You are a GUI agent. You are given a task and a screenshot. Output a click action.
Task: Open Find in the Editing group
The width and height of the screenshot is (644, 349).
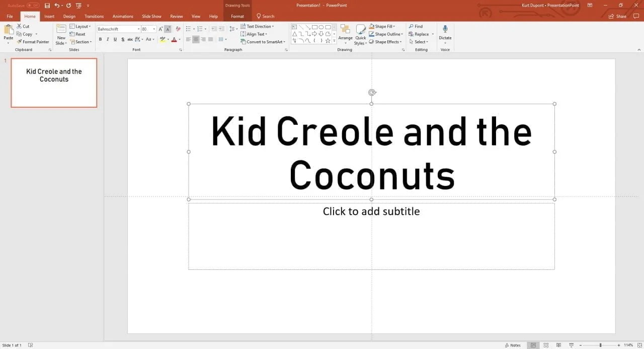click(417, 26)
